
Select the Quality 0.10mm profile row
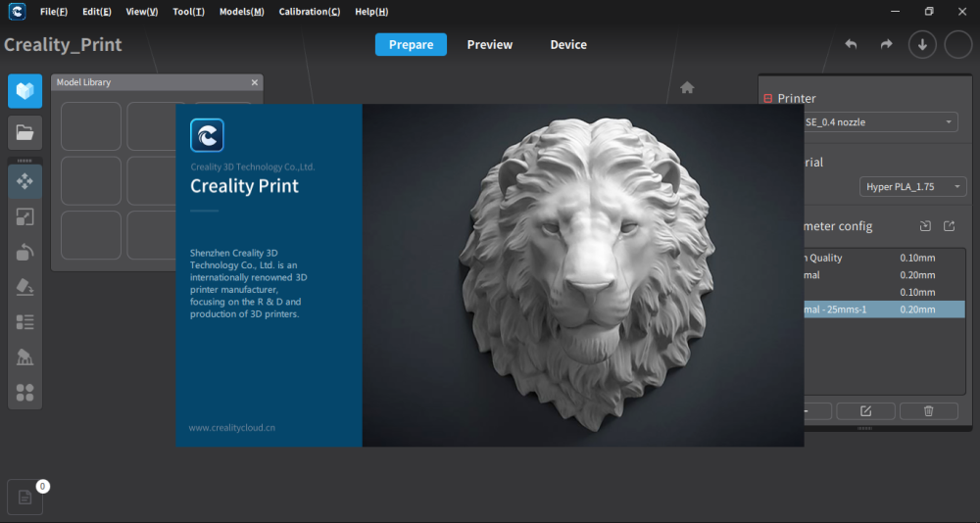tap(884, 258)
